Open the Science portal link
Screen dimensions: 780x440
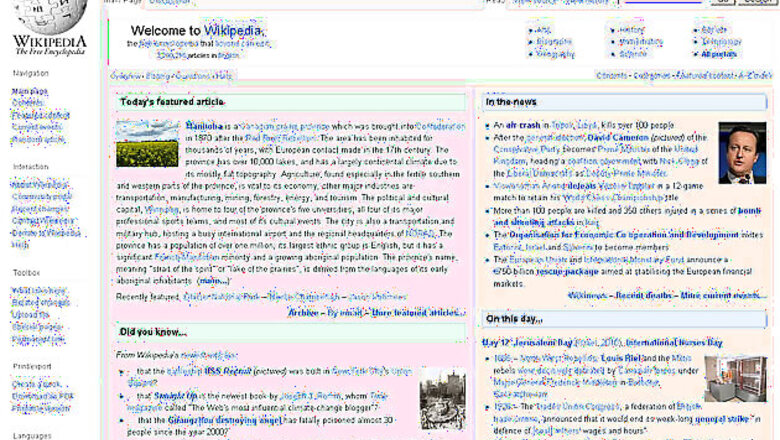[633, 54]
